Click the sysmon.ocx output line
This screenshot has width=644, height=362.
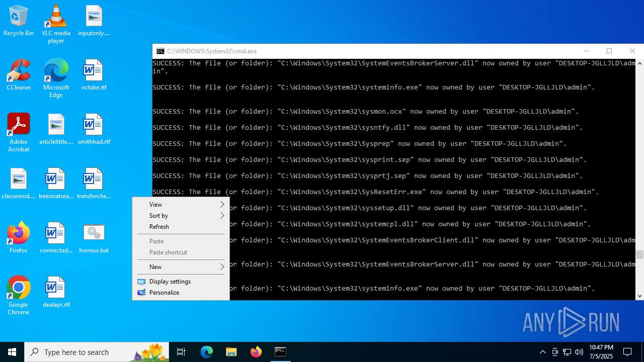coord(366,111)
